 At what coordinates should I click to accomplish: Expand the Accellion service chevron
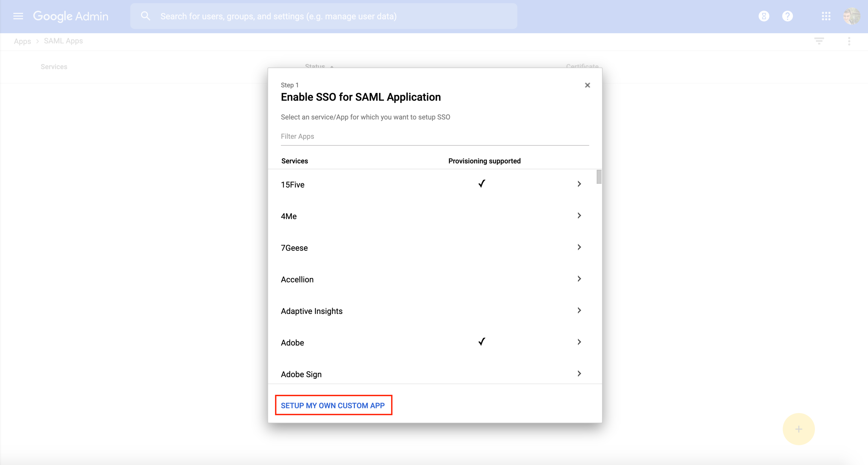[x=579, y=279]
